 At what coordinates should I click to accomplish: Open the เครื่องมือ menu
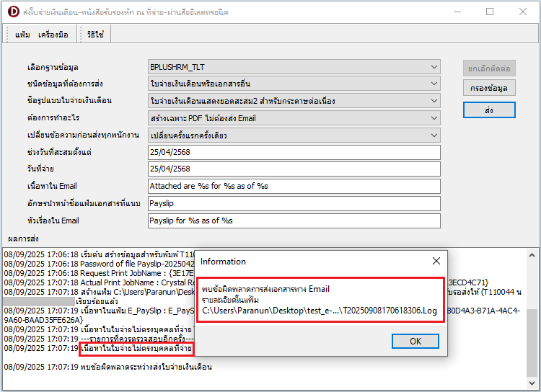click(53, 34)
